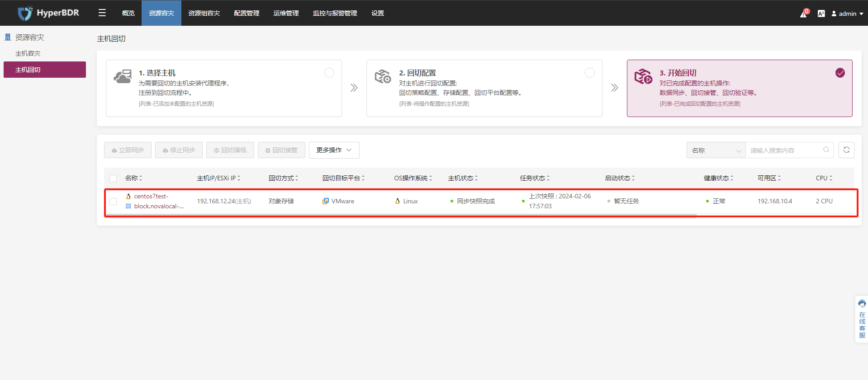
Task: Click the Linux penguin icon beside centos7test-
Action: (128, 197)
